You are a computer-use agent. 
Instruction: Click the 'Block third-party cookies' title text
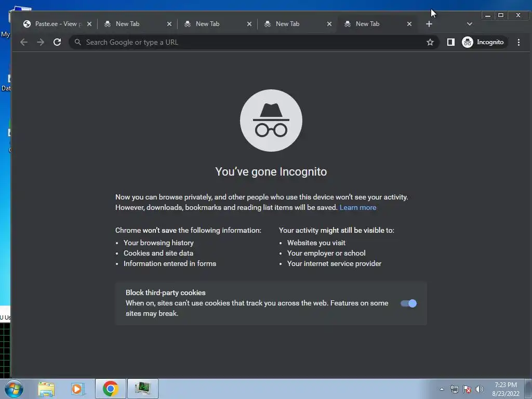[x=166, y=292]
